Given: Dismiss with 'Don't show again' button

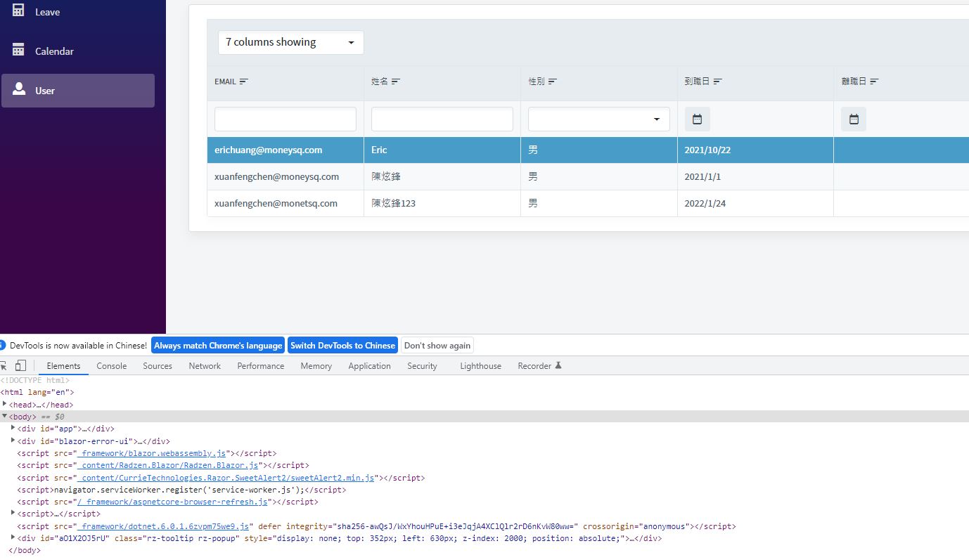Looking at the screenshot, I should [437, 345].
